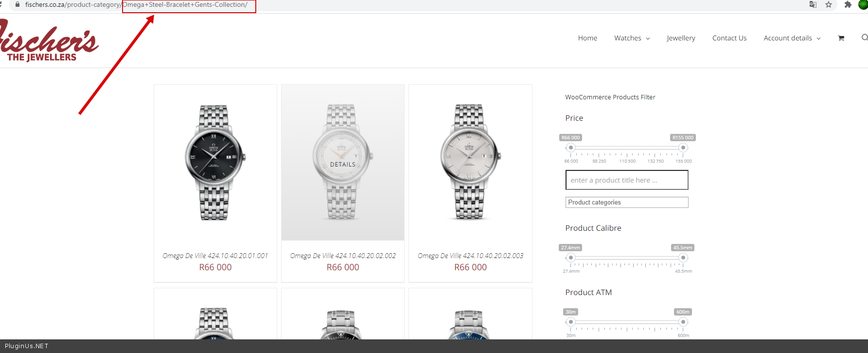Image resolution: width=868 pixels, height=353 pixels.
Task: Click the DETAILS button on the second watch
Action: [x=343, y=165]
